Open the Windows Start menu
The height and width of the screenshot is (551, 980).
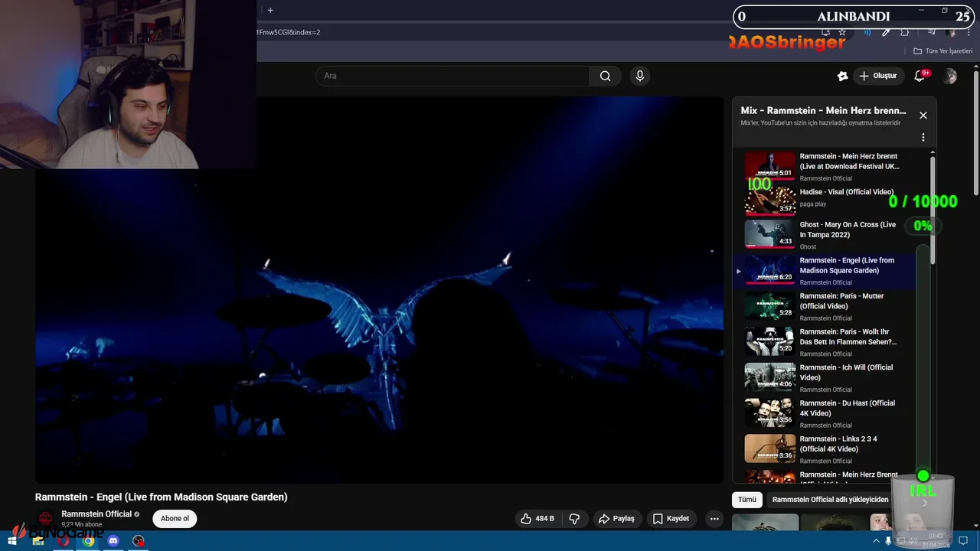(11, 541)
